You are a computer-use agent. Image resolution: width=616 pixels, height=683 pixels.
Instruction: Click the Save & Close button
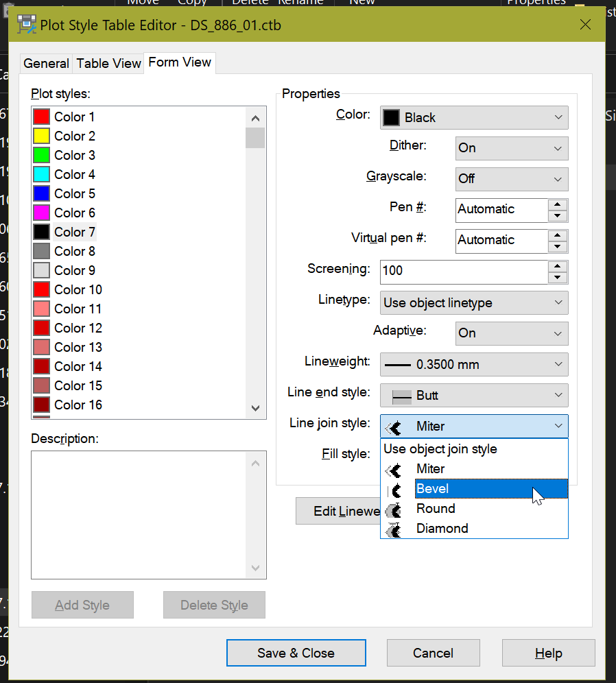coord(296,652)
